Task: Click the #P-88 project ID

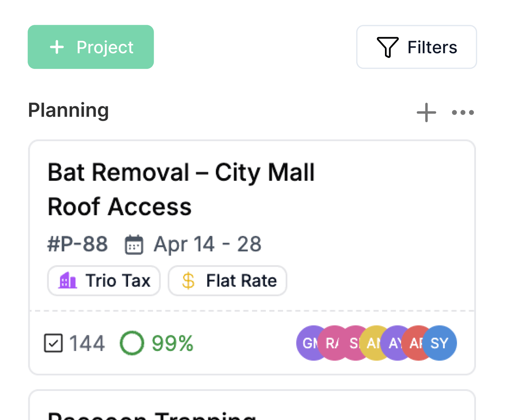Action: click(x=77, y=244)
